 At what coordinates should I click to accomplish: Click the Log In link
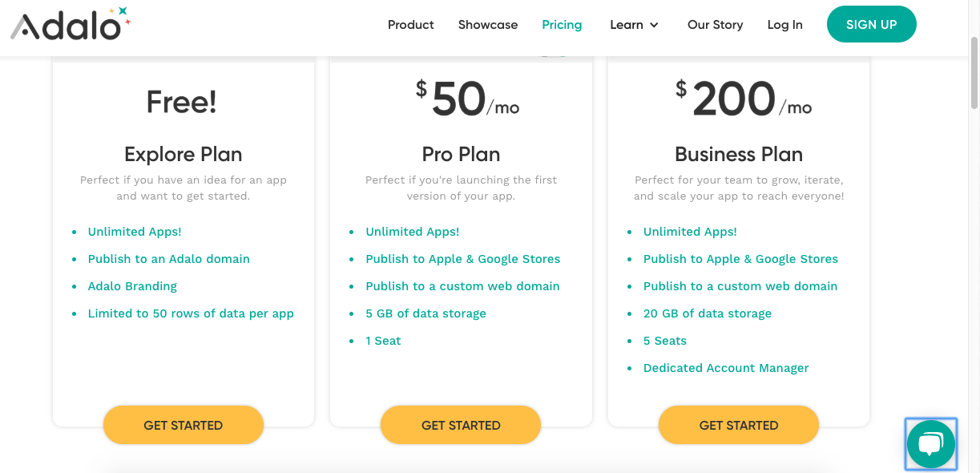pyautogui.click(x=784, y=24)
